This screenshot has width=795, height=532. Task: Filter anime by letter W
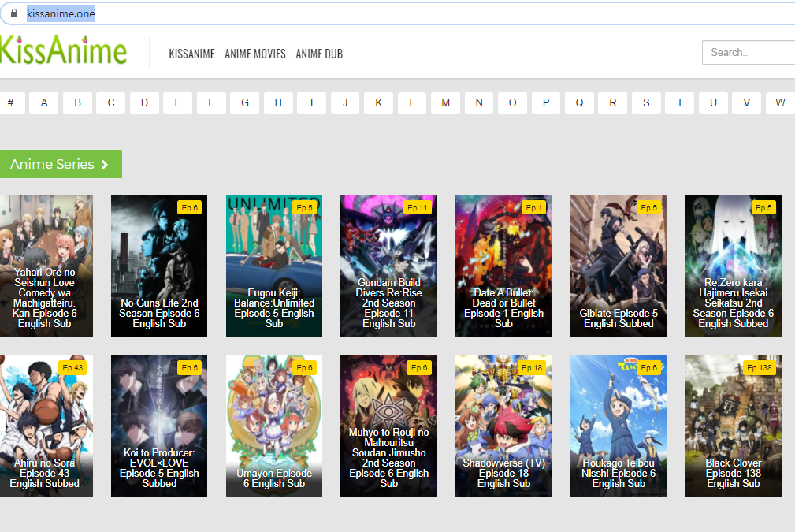(x=780, y=103)
